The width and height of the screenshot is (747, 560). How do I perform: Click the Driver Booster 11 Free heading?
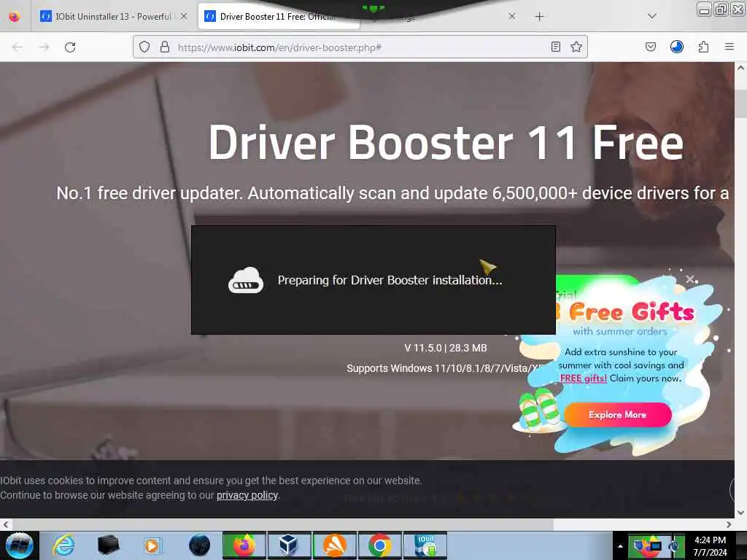pos(446,142)
